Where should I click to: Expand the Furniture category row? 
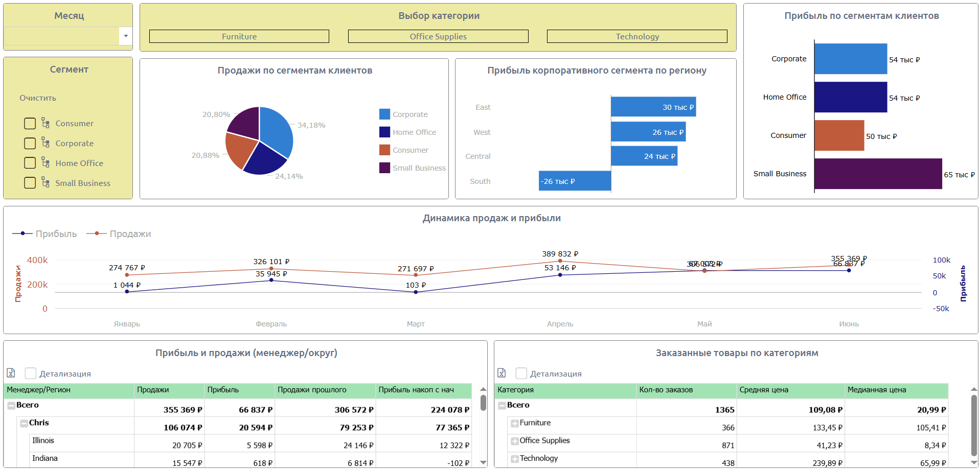515,424
